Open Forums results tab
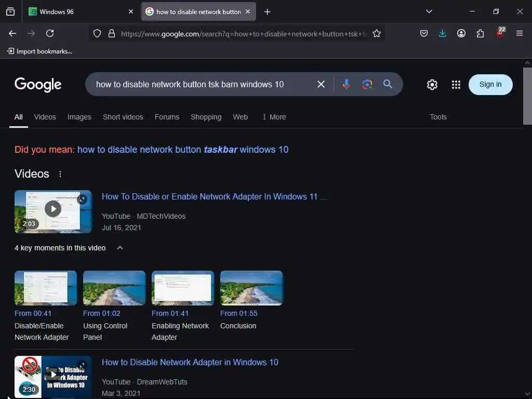 pyautogui.click(x=167, y=117)
